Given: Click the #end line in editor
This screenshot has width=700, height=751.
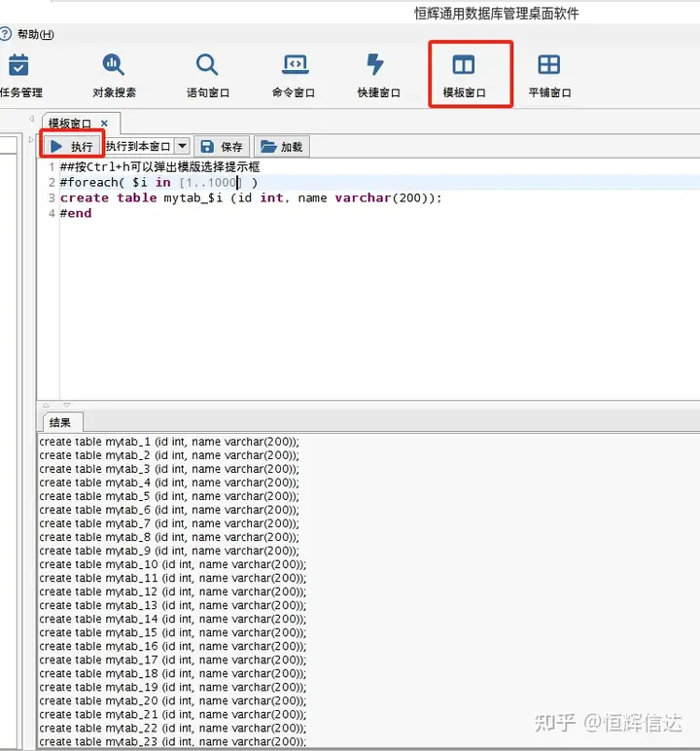Looking at the screenshot, I should [x=76, y=213].
